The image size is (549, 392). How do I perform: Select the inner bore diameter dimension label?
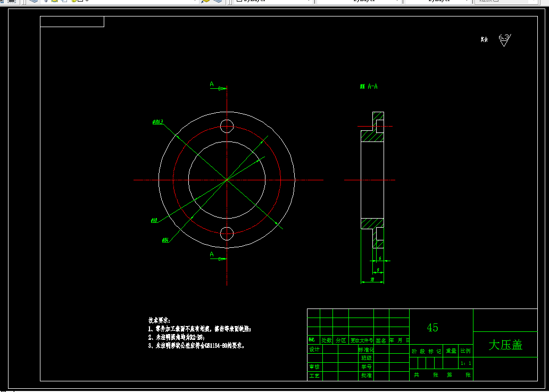[154, 221]
